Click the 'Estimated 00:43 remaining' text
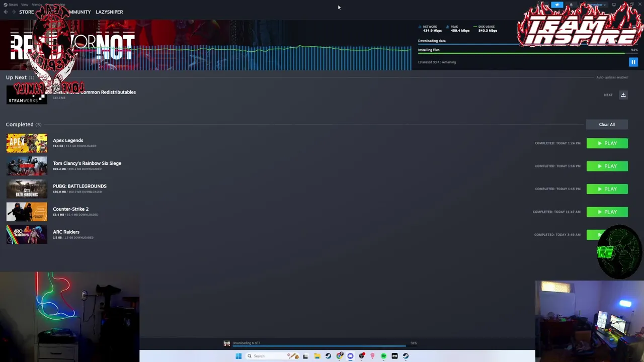Image resolution: width=644 pixels, height=362 pixels. [x=437, y=62]
